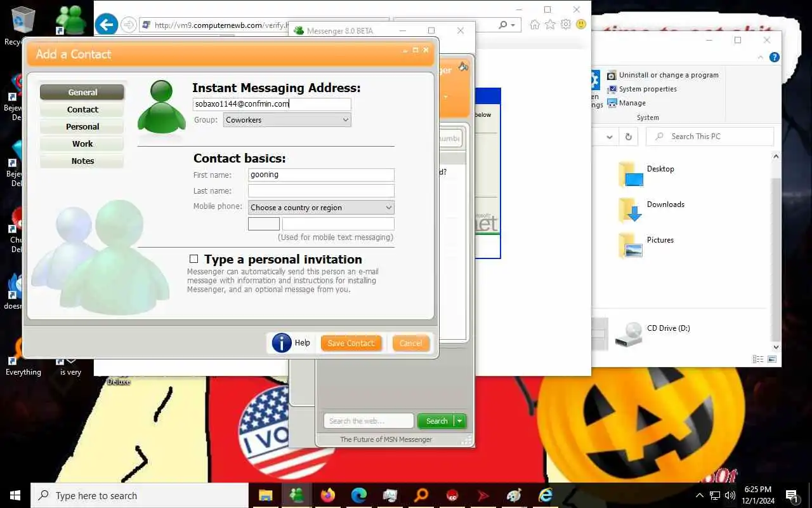Click the orange magnifier taskbar icon

click(421, 495)
